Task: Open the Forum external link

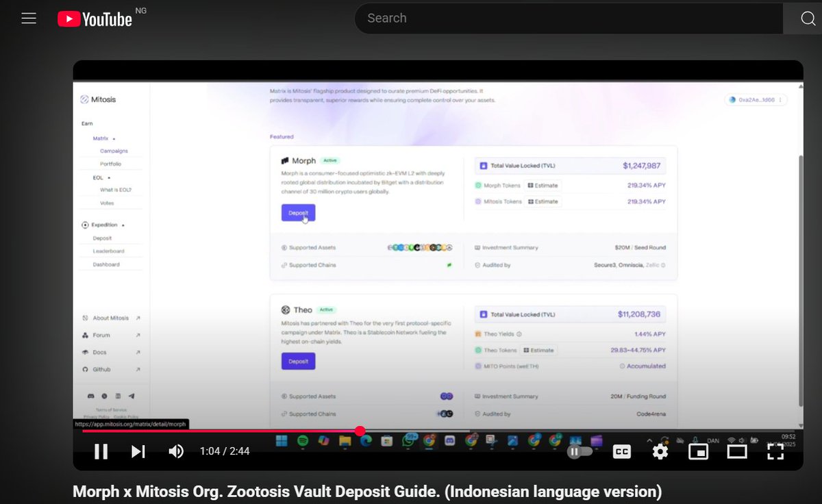Action: tap(111, 335)
